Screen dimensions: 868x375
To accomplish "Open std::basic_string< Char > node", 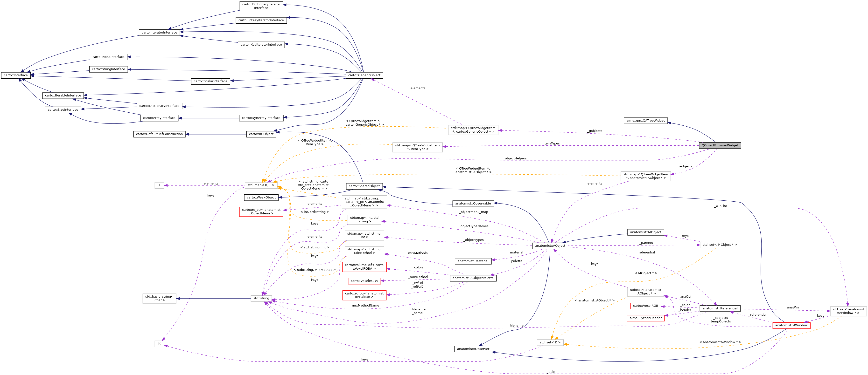I will 159,299.
